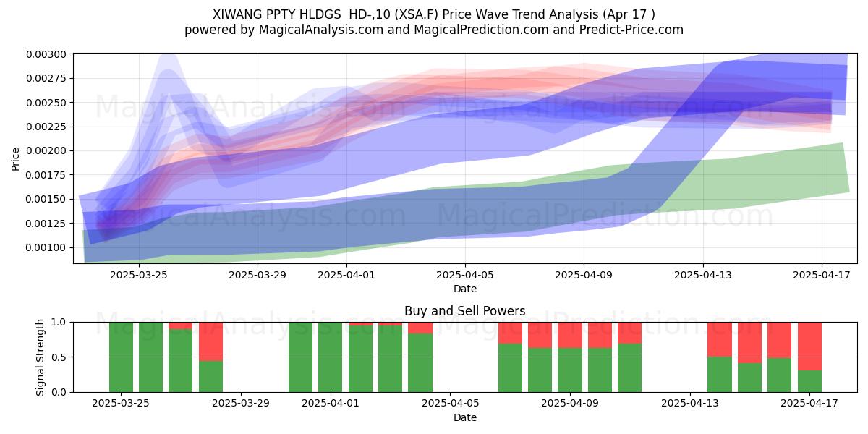
Task: Click bar chart date tick 2025-04-05
Action: (450, 404)
